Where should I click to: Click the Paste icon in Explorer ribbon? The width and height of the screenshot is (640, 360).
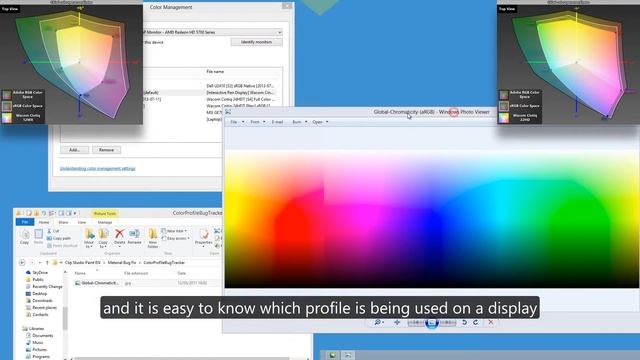click(38, 237)
